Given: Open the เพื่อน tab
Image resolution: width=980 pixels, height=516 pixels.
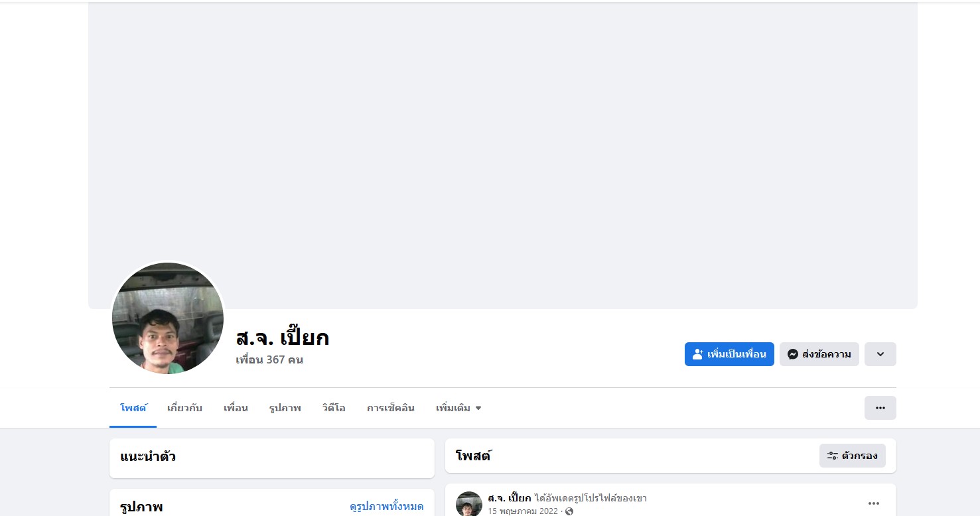Looking at the screenshot, I should point(236,408).
